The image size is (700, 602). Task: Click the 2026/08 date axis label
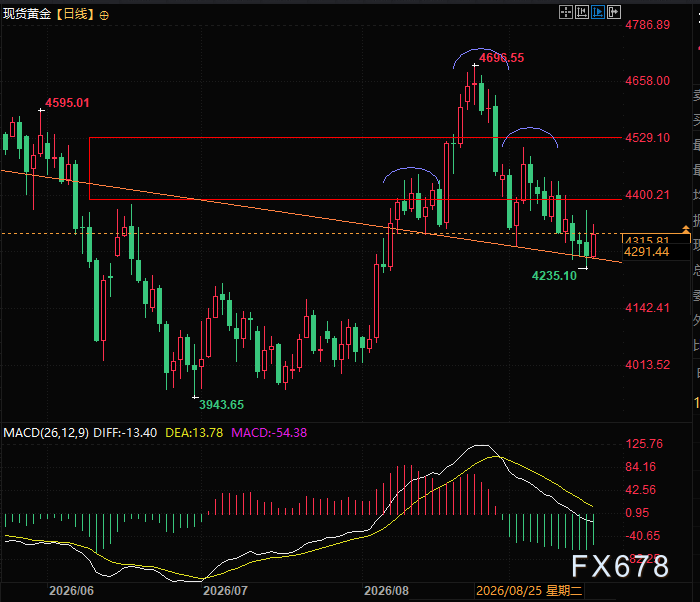pos(386,591)
